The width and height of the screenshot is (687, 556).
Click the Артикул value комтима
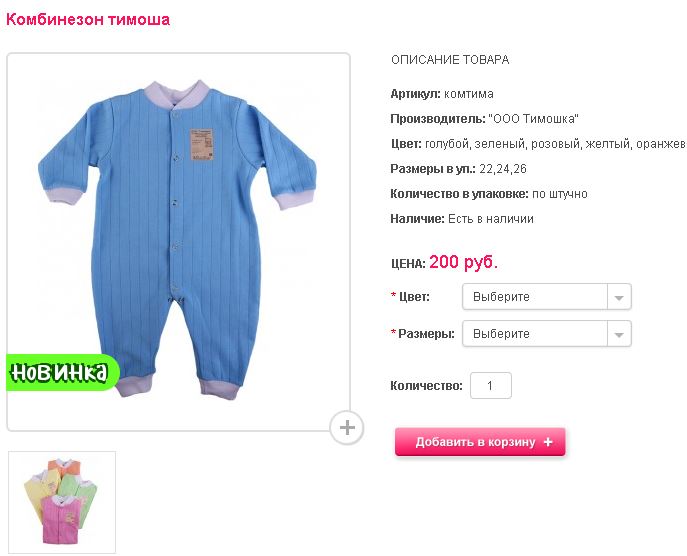click(469, 94)
